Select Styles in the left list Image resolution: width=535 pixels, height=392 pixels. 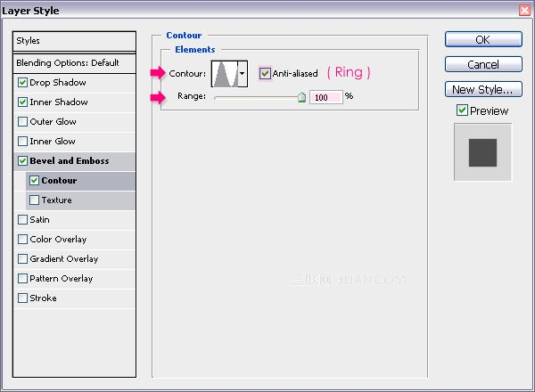pos(74,41)
